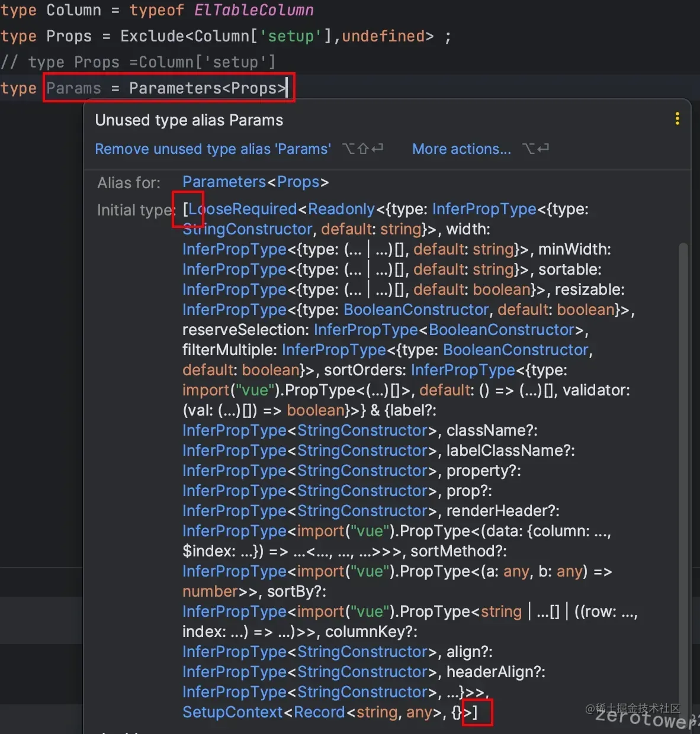Click the 'Unused type alias Params' heading
Viewport: 700px width, 734px height.
coord(189,120)
